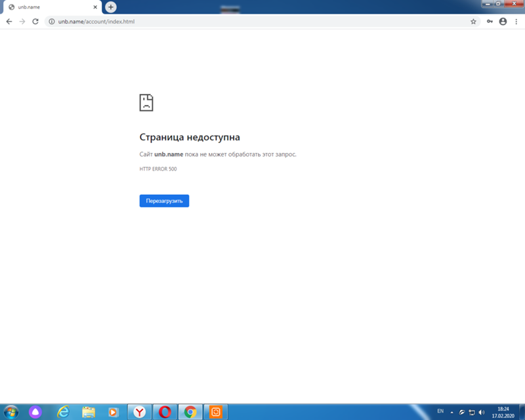
Task: Launch Internet Explorer from the taskbar
Action: 64,411
